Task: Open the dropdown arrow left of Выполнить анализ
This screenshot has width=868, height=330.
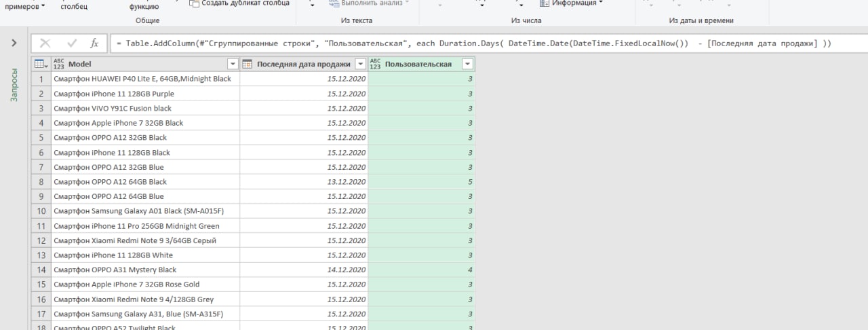Action: coord(312,5)
